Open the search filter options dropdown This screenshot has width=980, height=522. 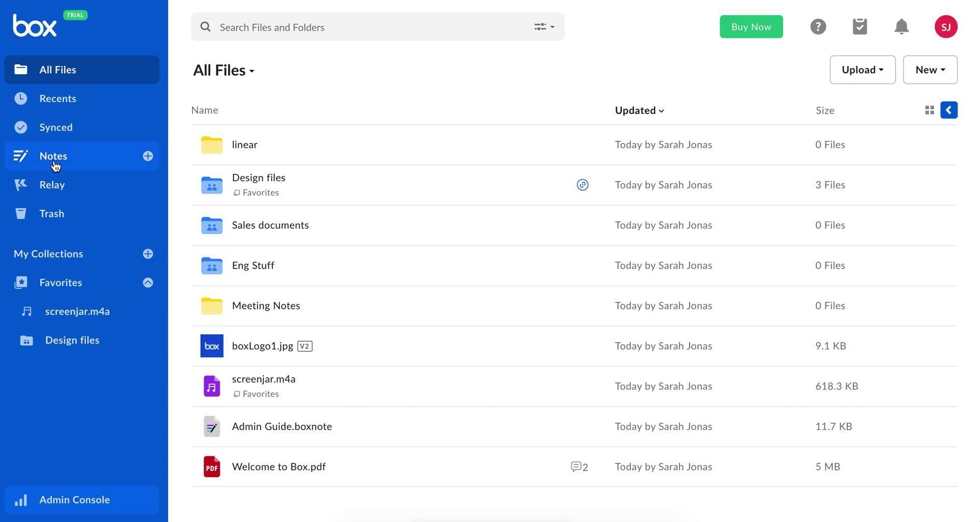point(544,27)
